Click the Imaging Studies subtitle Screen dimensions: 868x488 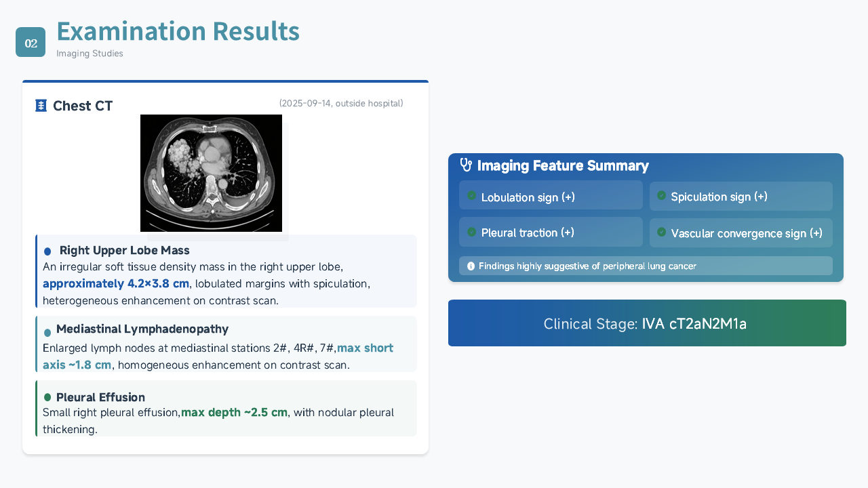(90, 54)
